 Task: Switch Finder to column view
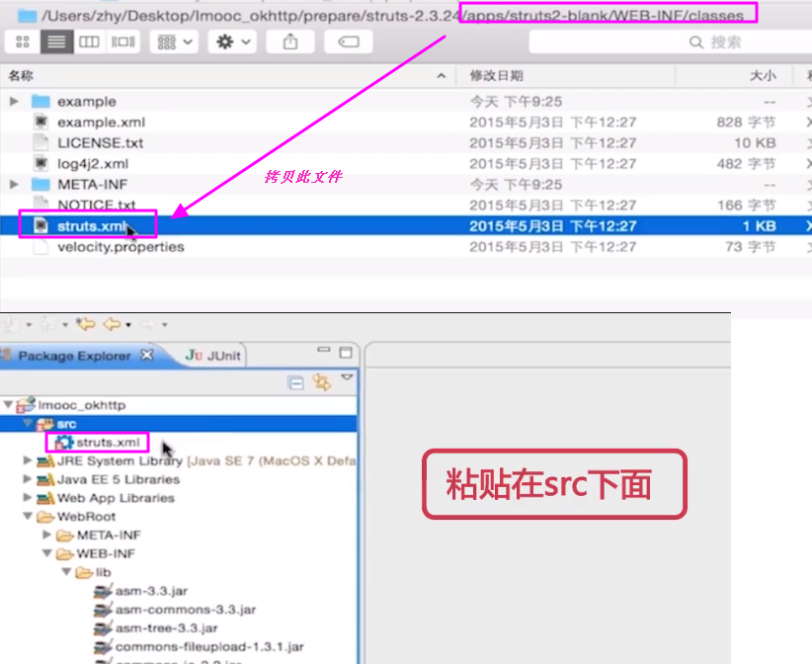[x=89, y=42]
